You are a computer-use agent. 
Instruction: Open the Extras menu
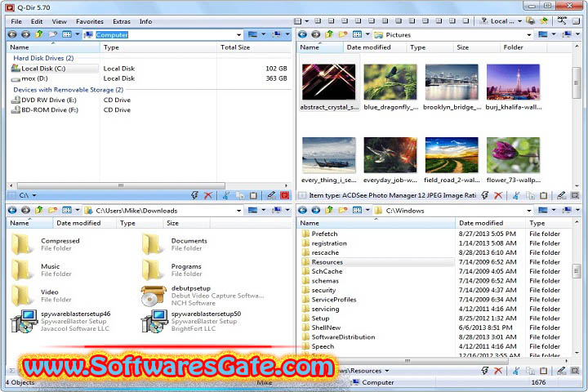click(122, 21)
